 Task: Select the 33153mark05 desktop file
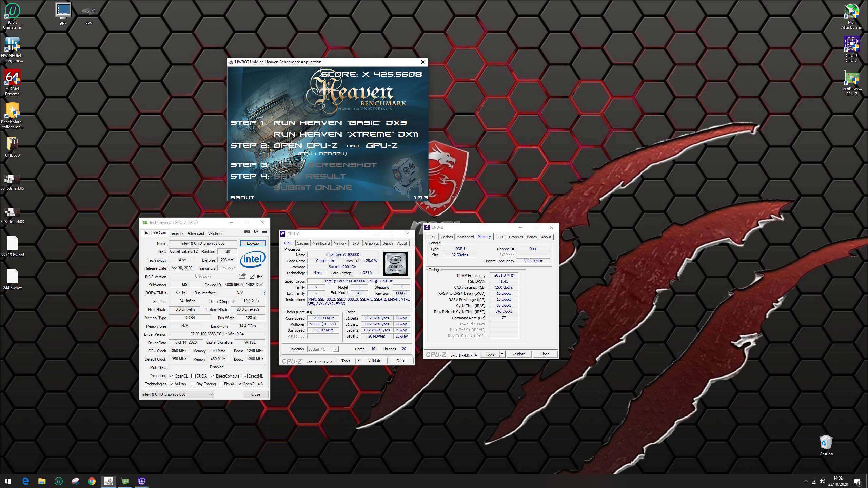[13, 182]
